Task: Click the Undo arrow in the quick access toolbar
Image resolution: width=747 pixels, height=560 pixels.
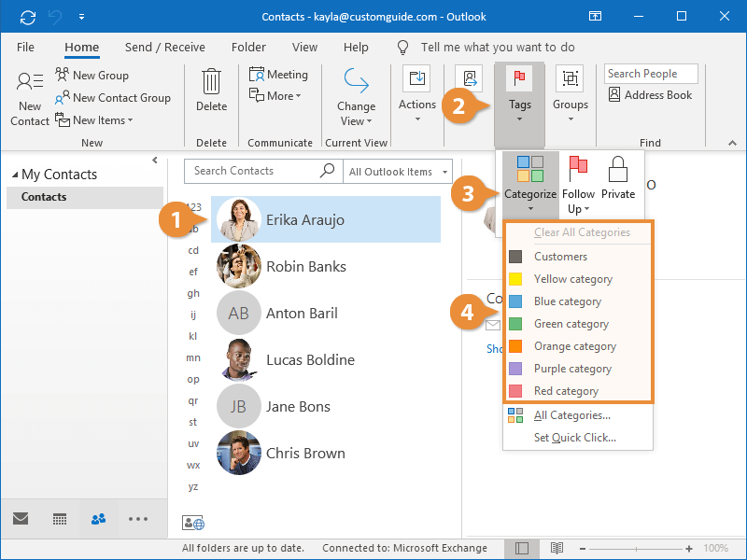Action: (55, 17)
